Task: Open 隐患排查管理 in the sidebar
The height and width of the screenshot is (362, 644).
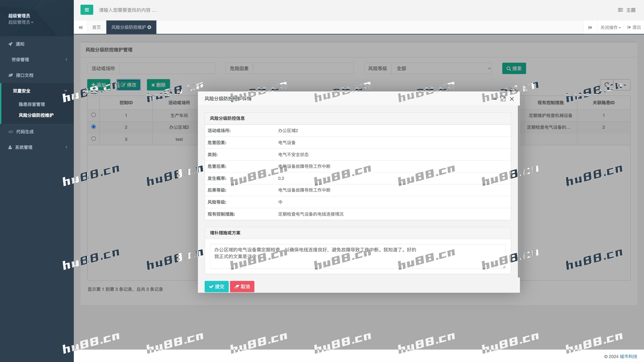Action: pos(32,104)
